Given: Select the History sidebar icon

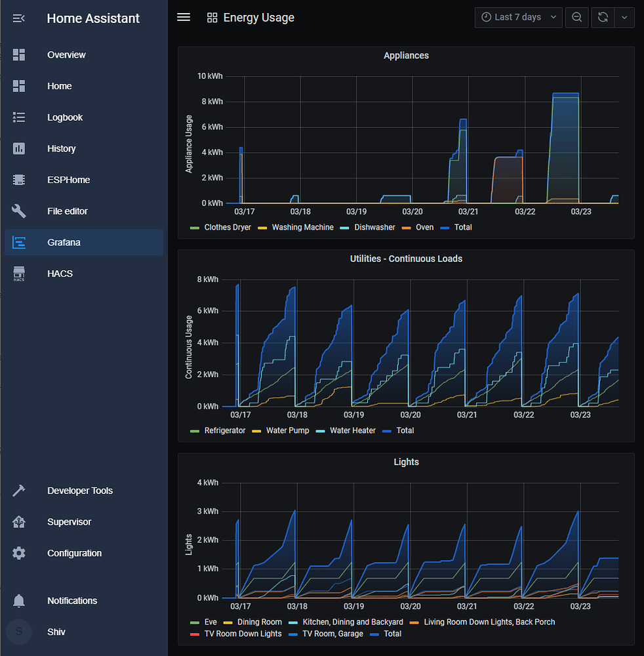Looking at the screenshot, I should click(x=19, y=148).
